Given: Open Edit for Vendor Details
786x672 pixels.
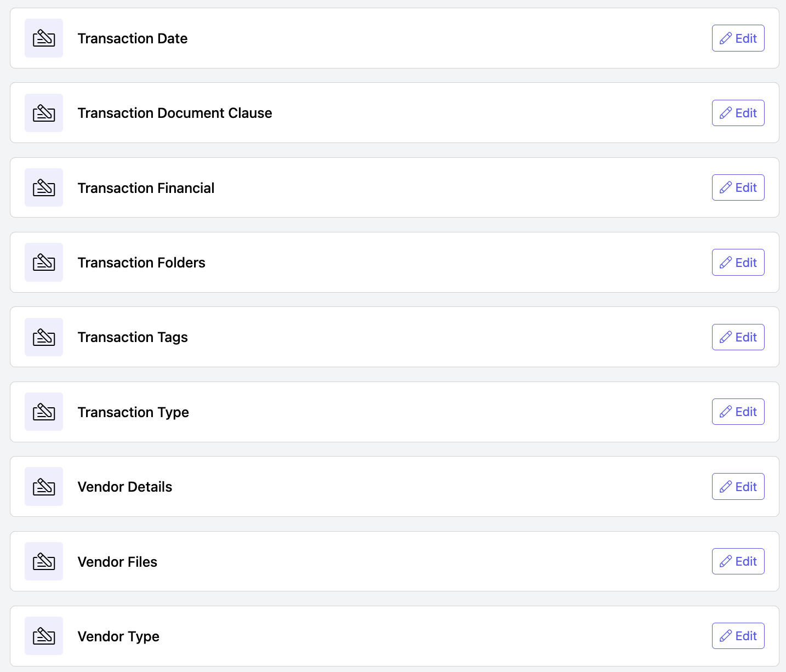Looking at the screenshot, I should (738, 487).
